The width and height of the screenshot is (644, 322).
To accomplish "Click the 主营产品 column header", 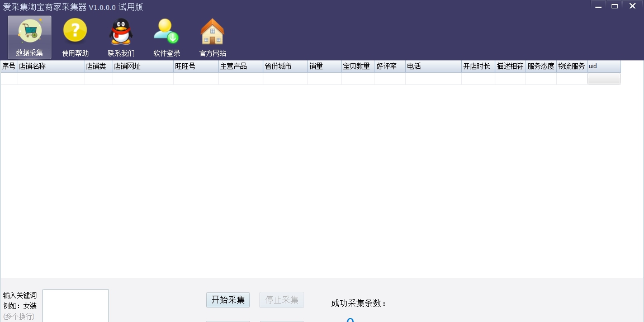I will click(240, 66).
